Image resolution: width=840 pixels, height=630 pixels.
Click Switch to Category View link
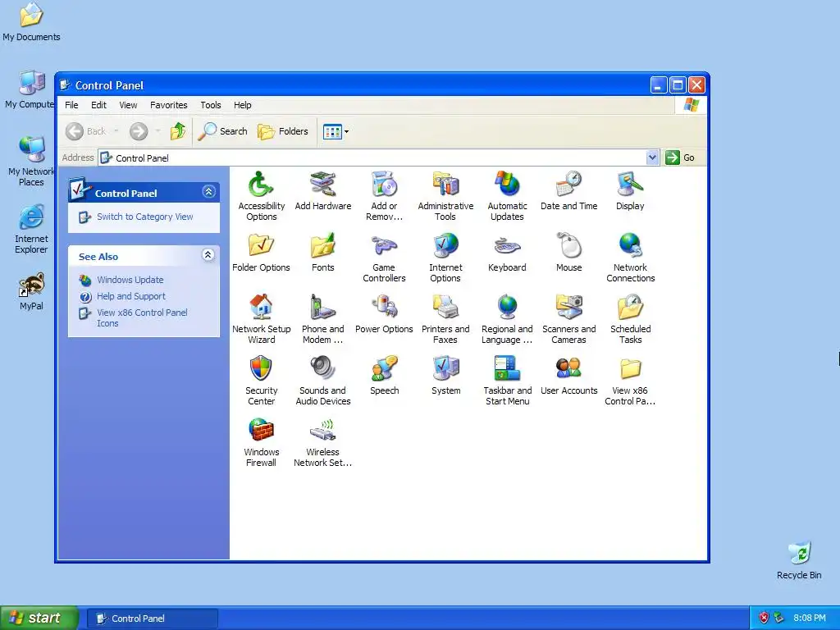click(144, 217)
